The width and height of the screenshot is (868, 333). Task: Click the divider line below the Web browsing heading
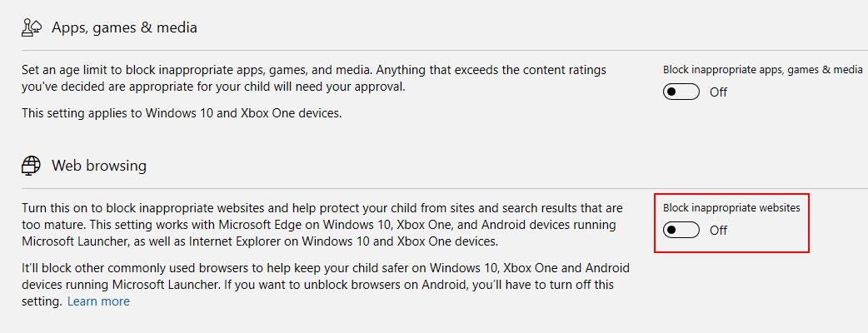pyautogui.click(x=445, y=189)
